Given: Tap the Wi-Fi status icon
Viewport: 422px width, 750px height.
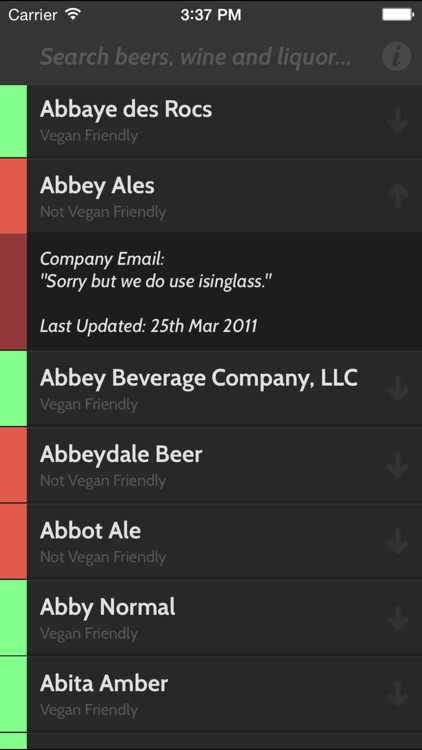Looking at the screenshot, I should pyautogui.click(x=73, y=14).
